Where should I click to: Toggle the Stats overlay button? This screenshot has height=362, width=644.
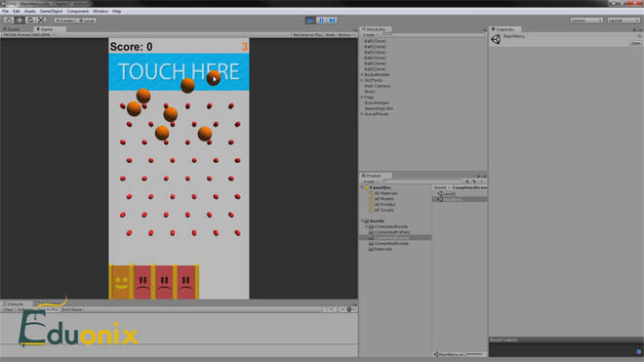pos(330,35)
